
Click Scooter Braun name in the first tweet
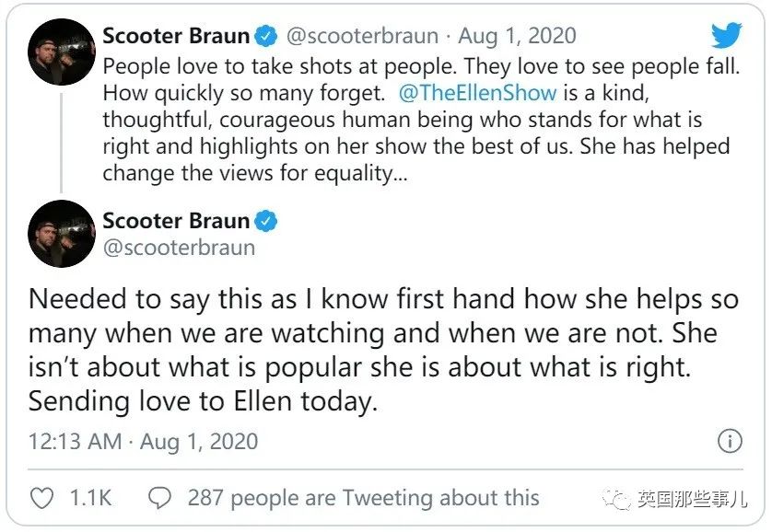[176, 37]
